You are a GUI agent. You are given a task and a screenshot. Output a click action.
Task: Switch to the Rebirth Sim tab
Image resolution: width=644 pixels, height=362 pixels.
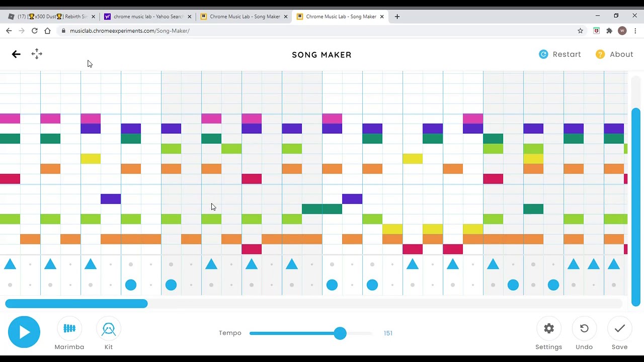point(51,17)
